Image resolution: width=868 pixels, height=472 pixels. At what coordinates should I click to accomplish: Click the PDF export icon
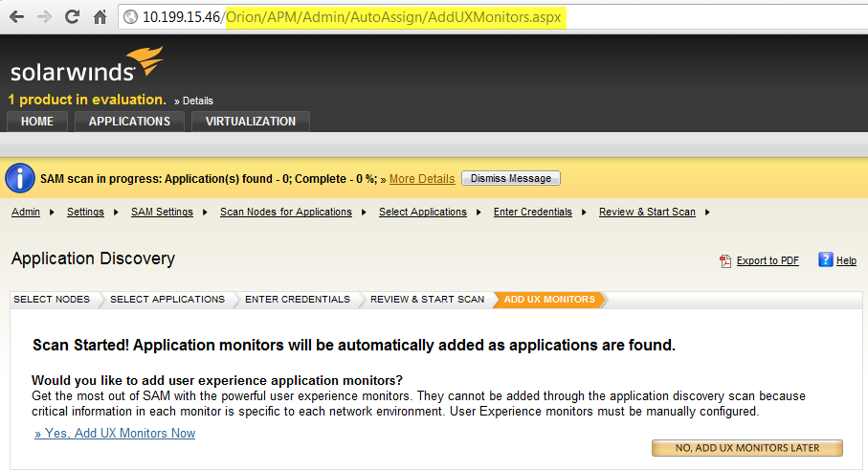[725, 261]
